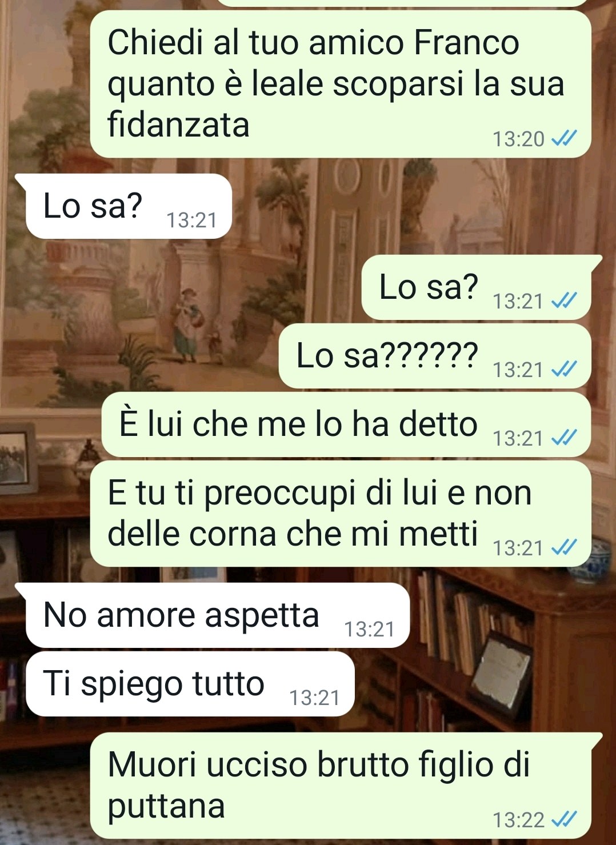Select the 'E tu ti preoccupi di lui' bubble
This screenshot has height=845, width=616.
(341, 514)
